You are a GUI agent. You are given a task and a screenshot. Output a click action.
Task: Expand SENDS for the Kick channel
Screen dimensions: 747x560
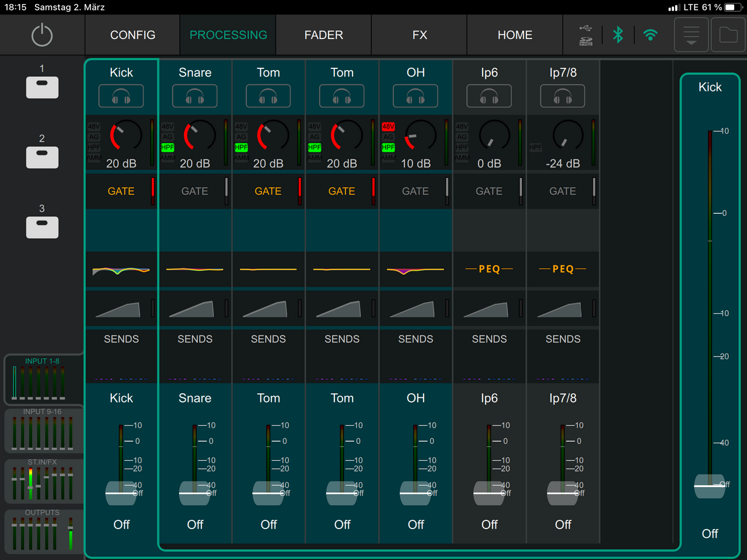pos(121,339)
